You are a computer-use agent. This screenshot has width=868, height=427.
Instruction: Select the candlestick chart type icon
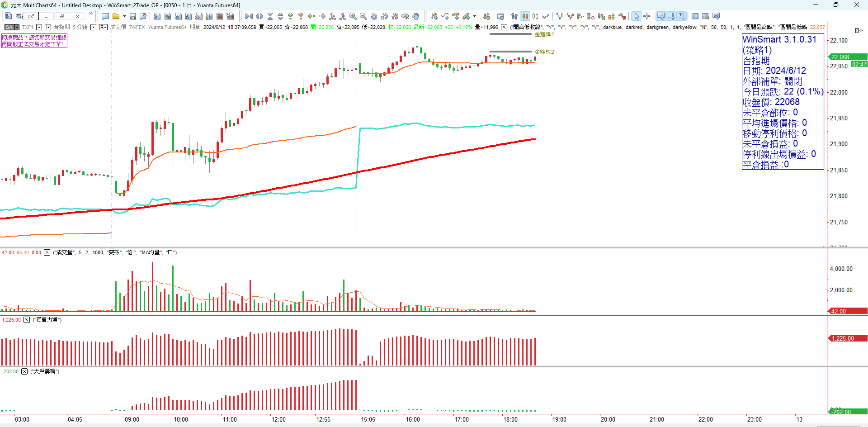tap(525, 16)
